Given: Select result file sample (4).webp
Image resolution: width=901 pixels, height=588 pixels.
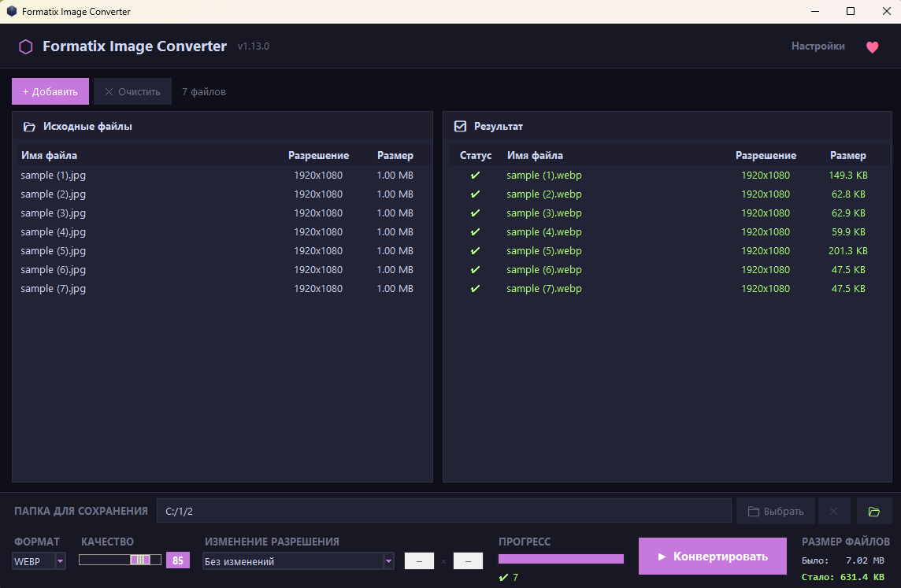Looking at the screenshot, I should tap(668, 232).
